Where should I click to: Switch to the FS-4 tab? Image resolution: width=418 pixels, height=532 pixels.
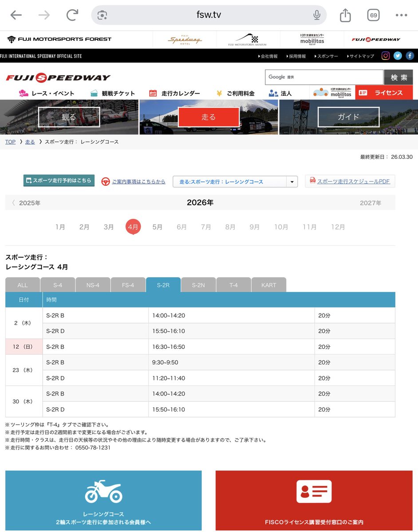coord(128,285)
